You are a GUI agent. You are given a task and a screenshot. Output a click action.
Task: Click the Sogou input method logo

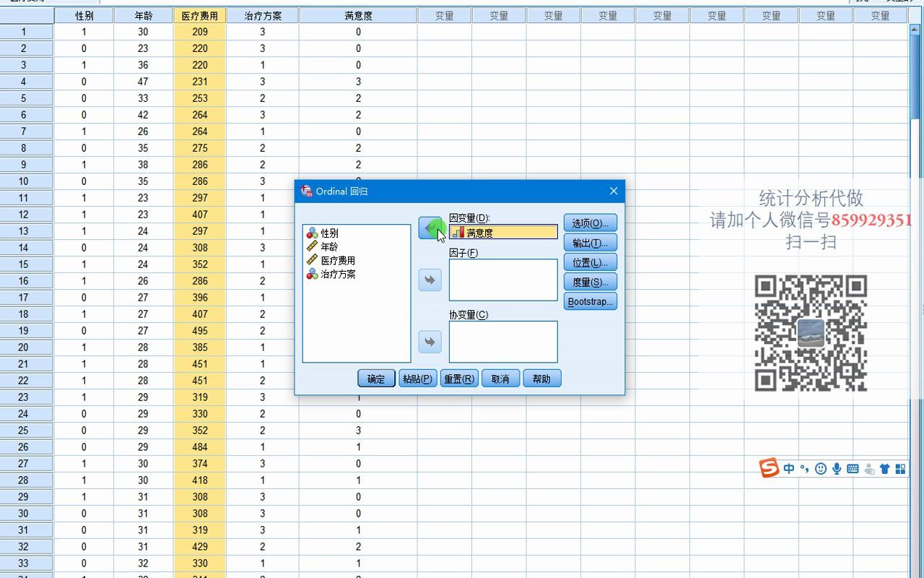click(x=770, y=468)
